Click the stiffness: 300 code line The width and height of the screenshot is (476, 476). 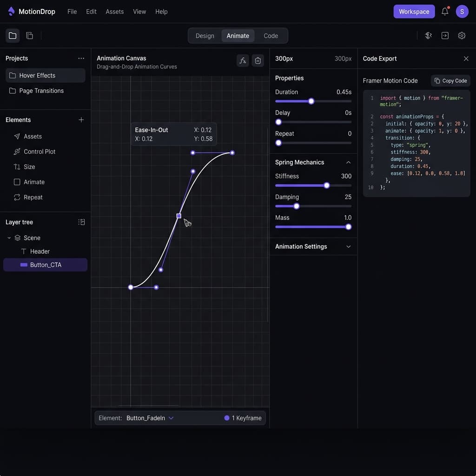410,152
